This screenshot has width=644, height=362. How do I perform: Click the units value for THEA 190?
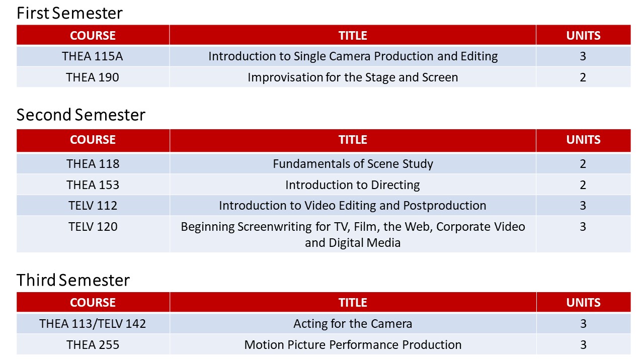(x=583, y=77)
